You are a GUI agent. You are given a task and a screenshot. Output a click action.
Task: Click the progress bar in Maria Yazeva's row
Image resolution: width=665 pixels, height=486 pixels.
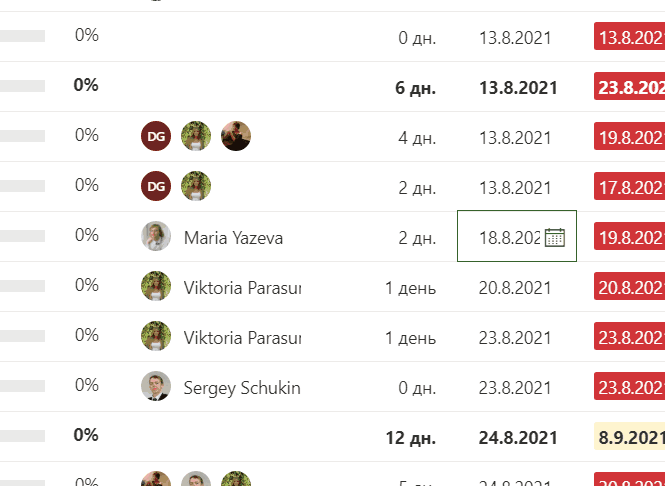tap(22, 236)
